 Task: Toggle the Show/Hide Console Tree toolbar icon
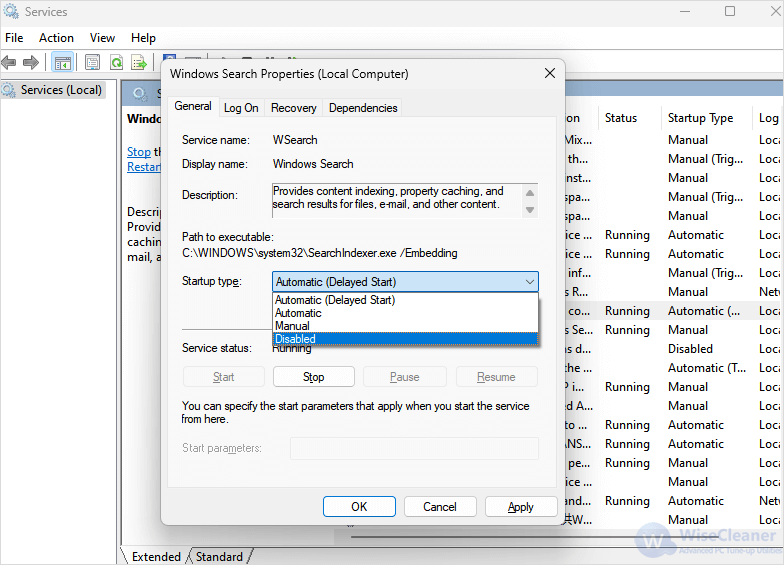(x=62, y=62)
